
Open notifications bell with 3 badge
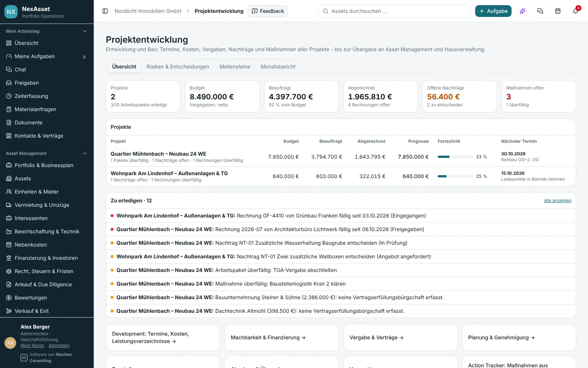pos(576,11)
